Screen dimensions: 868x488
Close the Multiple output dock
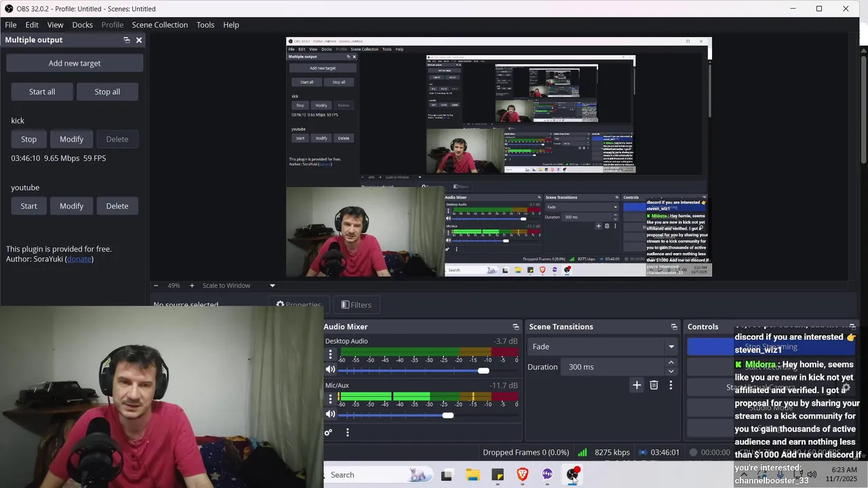point(139,40)
